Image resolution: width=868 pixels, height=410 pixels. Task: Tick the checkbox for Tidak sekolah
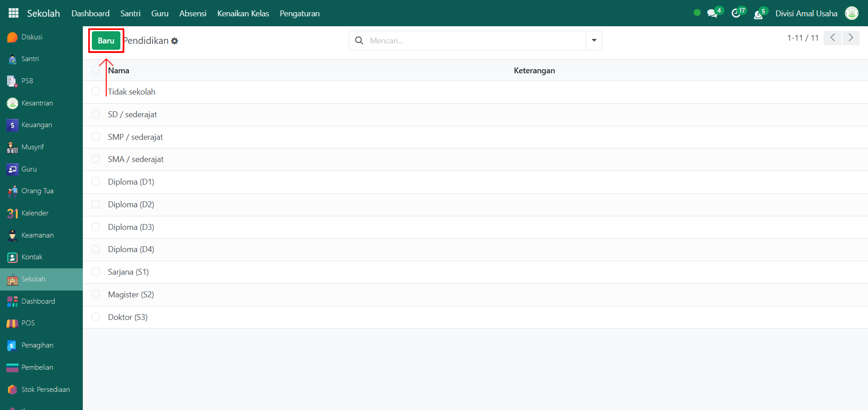click(95, 91)
